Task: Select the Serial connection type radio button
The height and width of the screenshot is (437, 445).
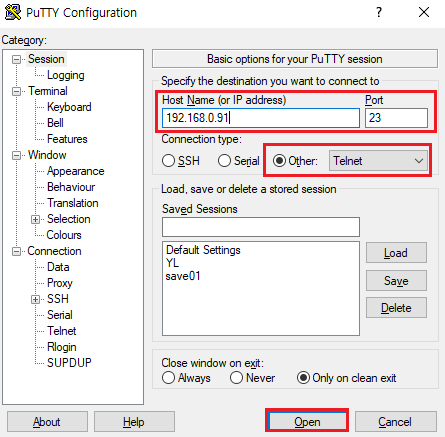Action: coord(224,161)
